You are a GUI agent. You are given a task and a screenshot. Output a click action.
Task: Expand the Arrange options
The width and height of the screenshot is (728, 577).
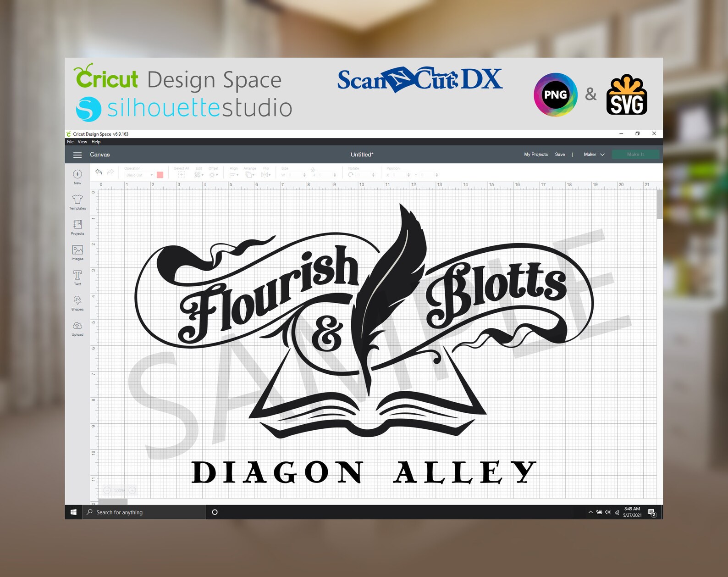(250, 175)
